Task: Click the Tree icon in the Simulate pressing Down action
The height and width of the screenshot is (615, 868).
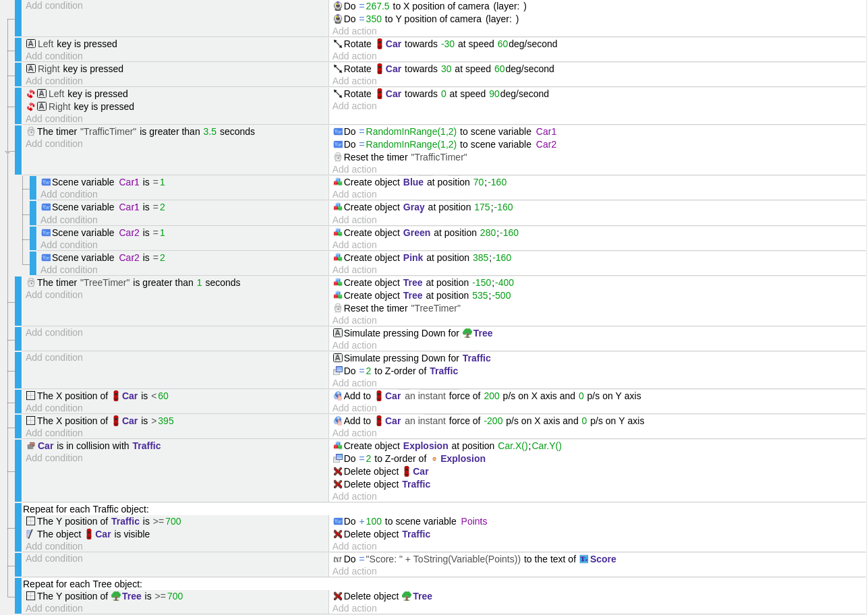Action: click(467, 333)
